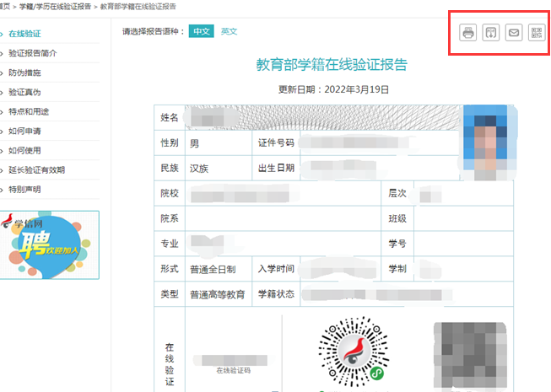551x392 pixels.
Task: Open 验证报告简介 sidebar item
Action: [32, 53]
